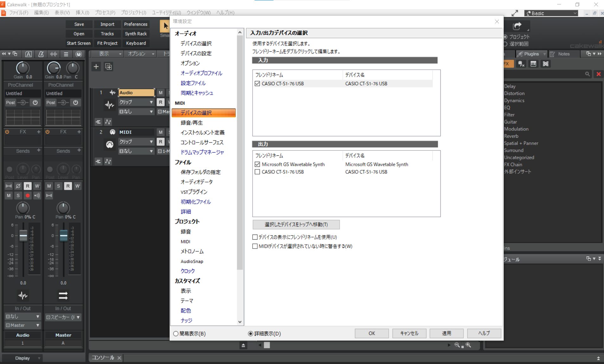Click the 適用 button
Image resolution: width=604 pixels, height=364 pixels.
point(447,333)
